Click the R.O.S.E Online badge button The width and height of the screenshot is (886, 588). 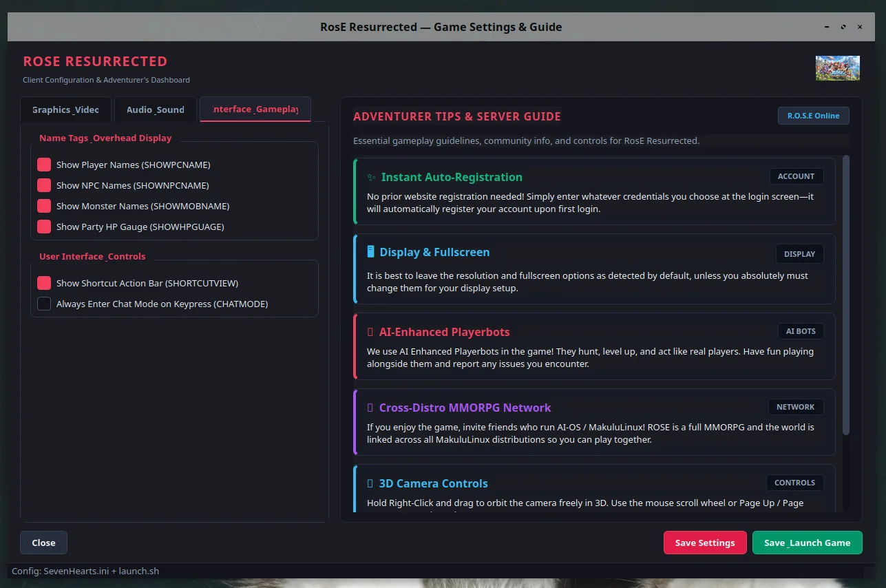814,116
